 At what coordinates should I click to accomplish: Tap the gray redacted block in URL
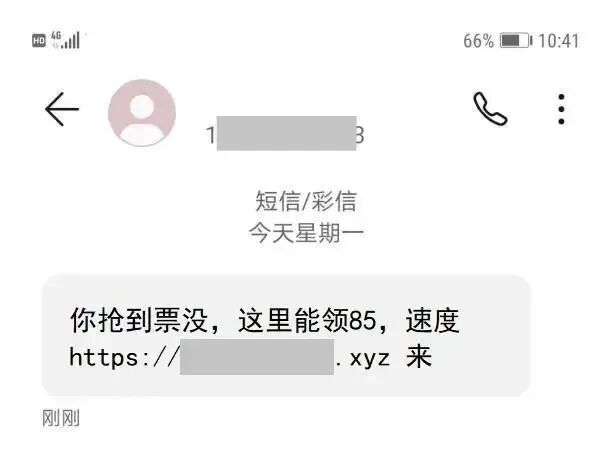click(257, 357)
